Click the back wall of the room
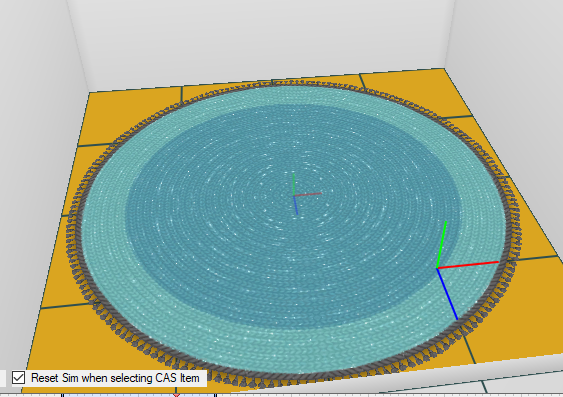 click(259, 39)
